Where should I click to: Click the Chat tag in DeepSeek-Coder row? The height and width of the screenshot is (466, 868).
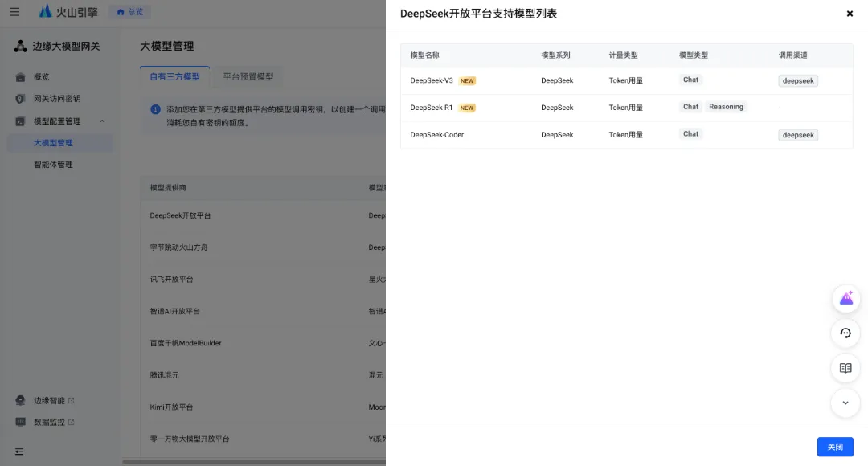[x=690, y=134]
